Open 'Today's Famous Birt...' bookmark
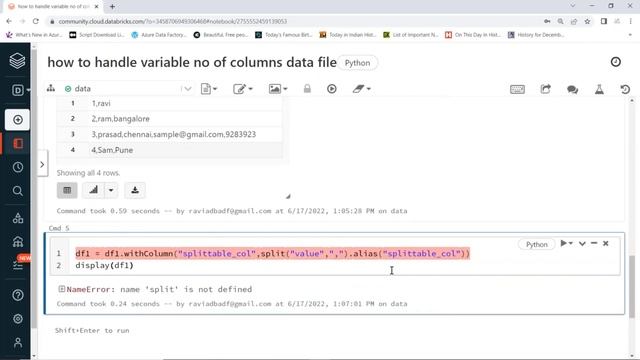The width and height of the screenshot is (640, 360). (284, 35)
